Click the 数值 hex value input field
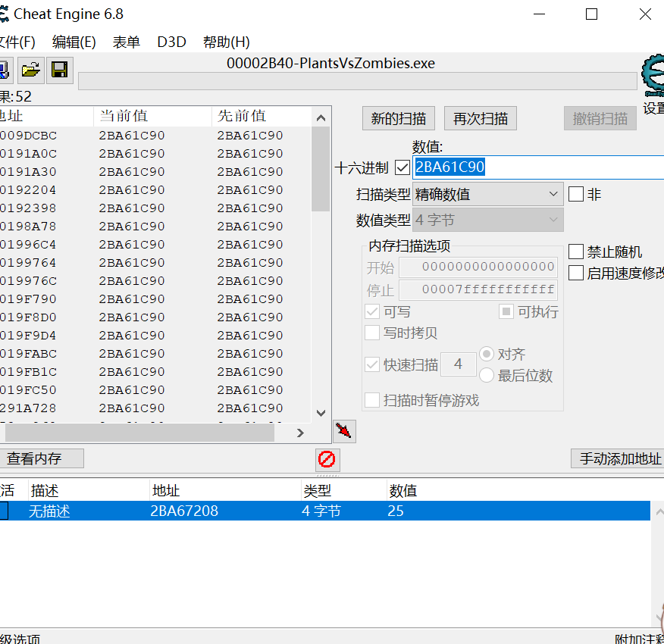Viewport: 664px width, 644px height. pyautogui.click(x=538, y=167)
